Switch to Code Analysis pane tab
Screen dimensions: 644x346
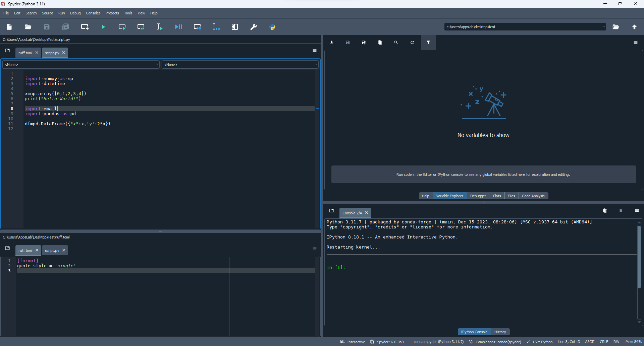[x=533, y=196]
